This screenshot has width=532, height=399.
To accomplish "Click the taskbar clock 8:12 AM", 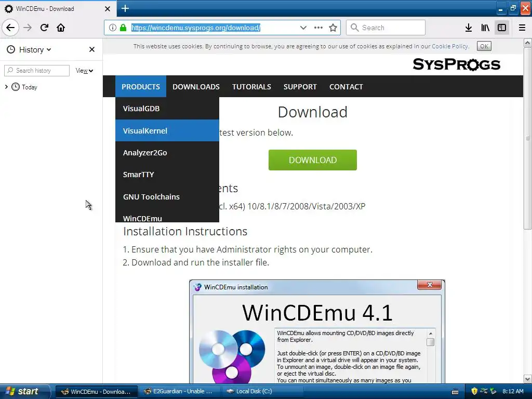I will [513, 391].
